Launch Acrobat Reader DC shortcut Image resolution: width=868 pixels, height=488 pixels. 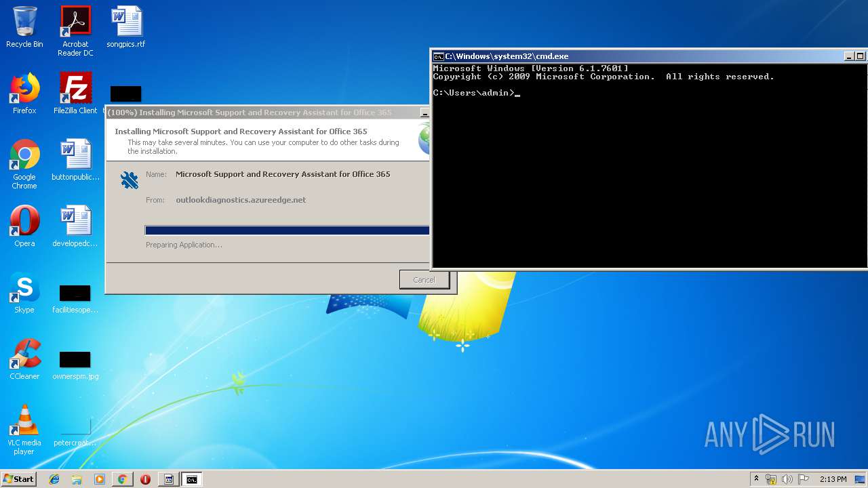coord(75,31)
